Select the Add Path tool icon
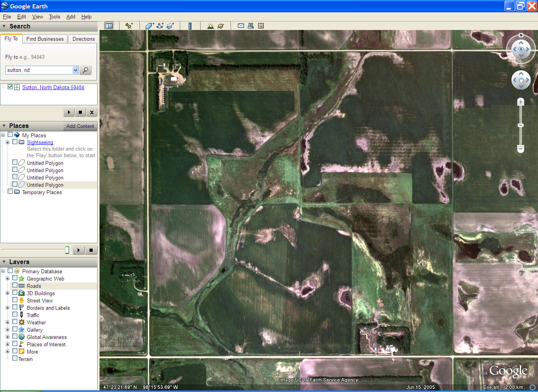This screenshot has height=392, width=538. click(160, 26)
